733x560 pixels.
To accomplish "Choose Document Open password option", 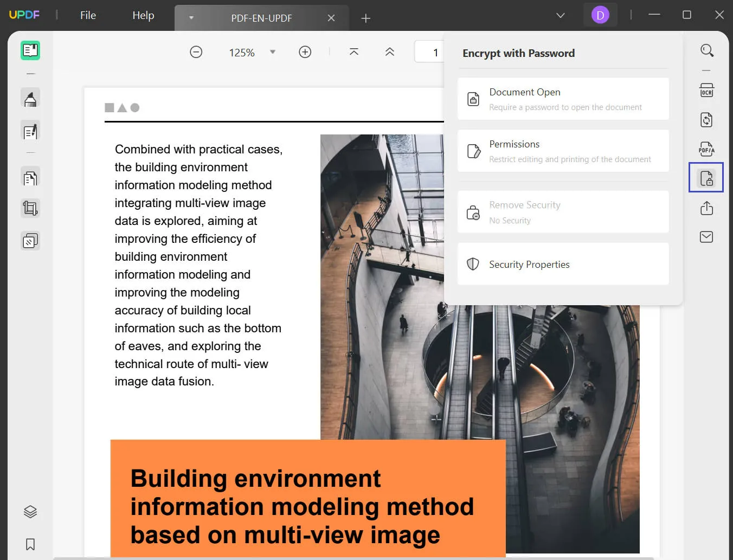I will (563, 99).
